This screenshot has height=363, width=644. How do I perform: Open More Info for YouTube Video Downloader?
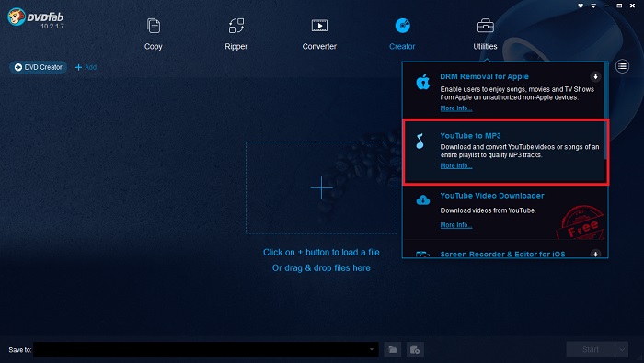click(456, 225)
